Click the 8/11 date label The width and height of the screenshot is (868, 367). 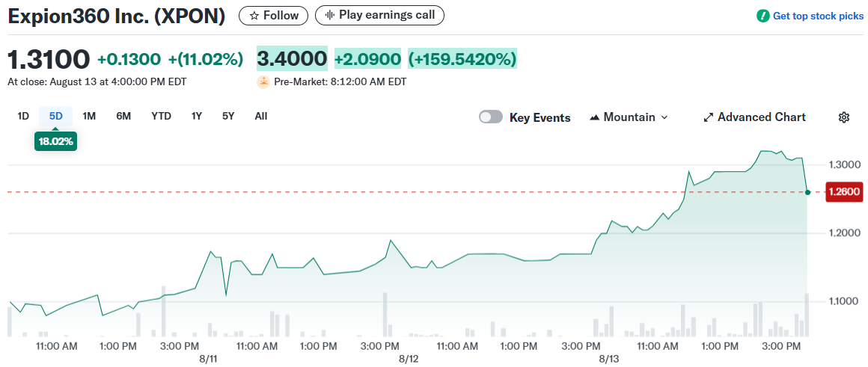[x=207, y=359]
